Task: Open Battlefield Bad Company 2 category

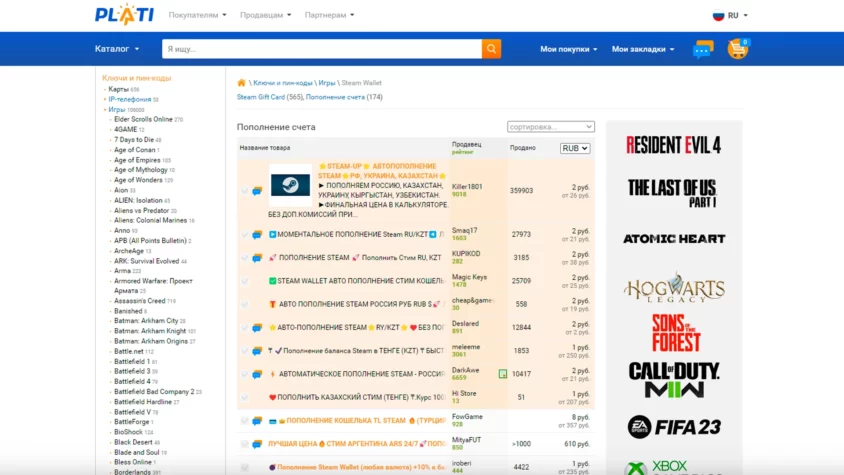Action: (154, 392)
